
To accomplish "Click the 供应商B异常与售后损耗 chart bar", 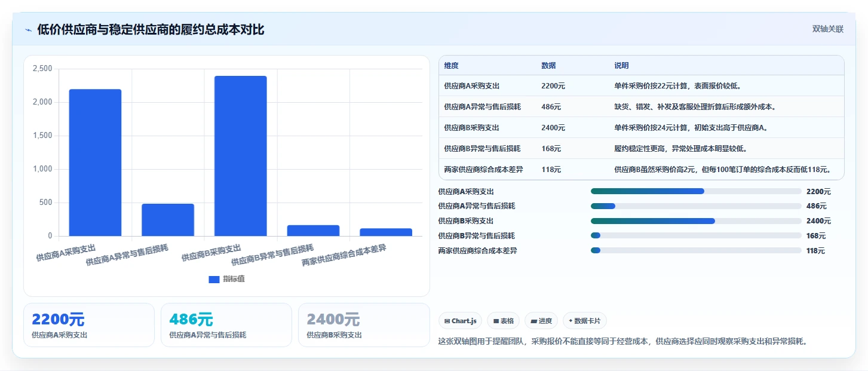I will 313,231.
